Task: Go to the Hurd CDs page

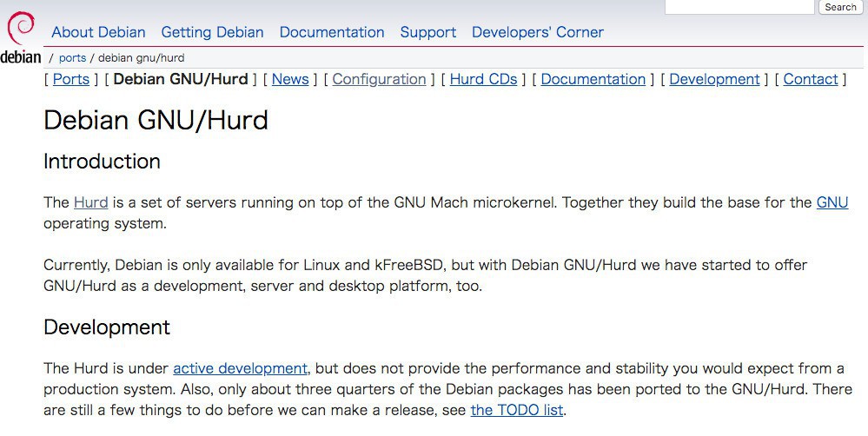Action: click(483, 79)
